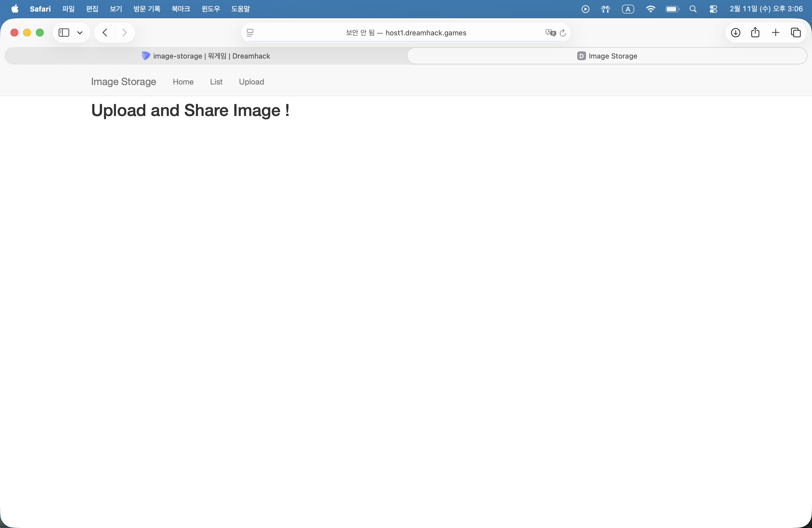The height and width of the screenshot is (528, 812).
Task: Click the sidebar toggle icon
Action: [x=64, y=33]
